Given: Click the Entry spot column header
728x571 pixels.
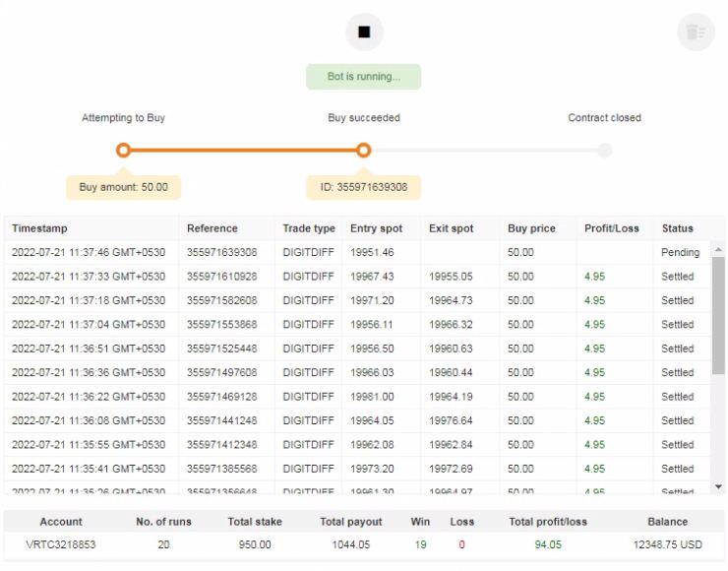Looking at the screenshot, I should pos(376,228).
